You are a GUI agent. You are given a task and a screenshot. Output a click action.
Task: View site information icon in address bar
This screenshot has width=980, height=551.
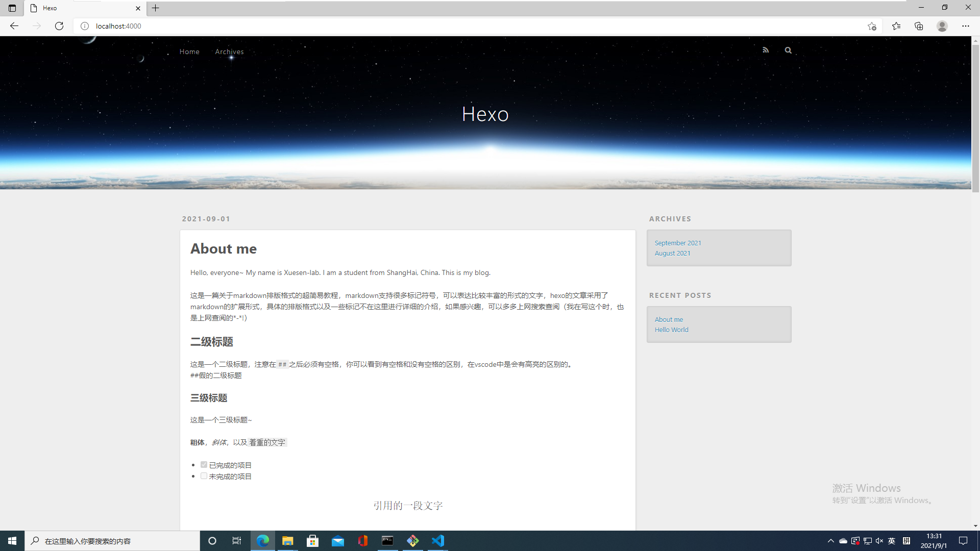coord(85,26)
